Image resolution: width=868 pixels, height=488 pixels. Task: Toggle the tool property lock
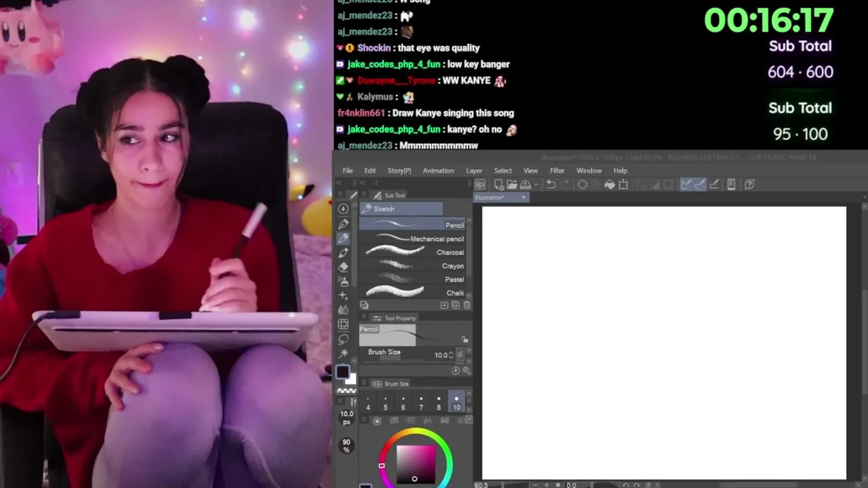[x=465, y=339]
